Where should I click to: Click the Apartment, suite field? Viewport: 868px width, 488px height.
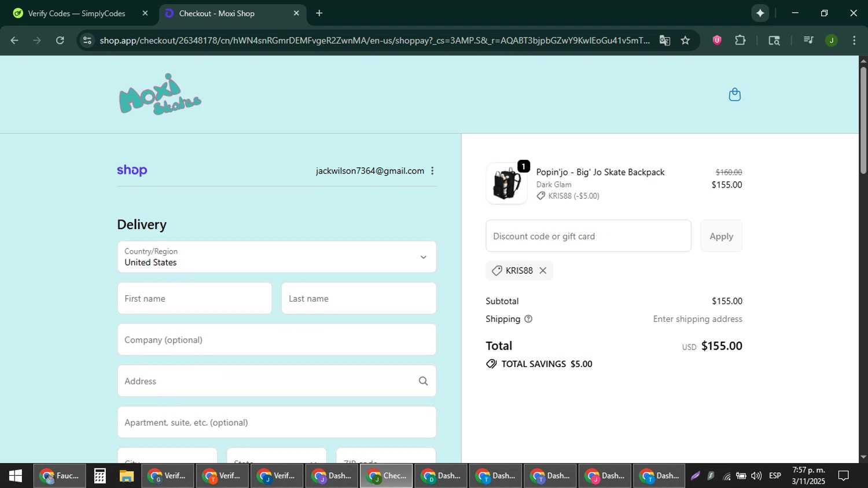click(x=277, y=422)
